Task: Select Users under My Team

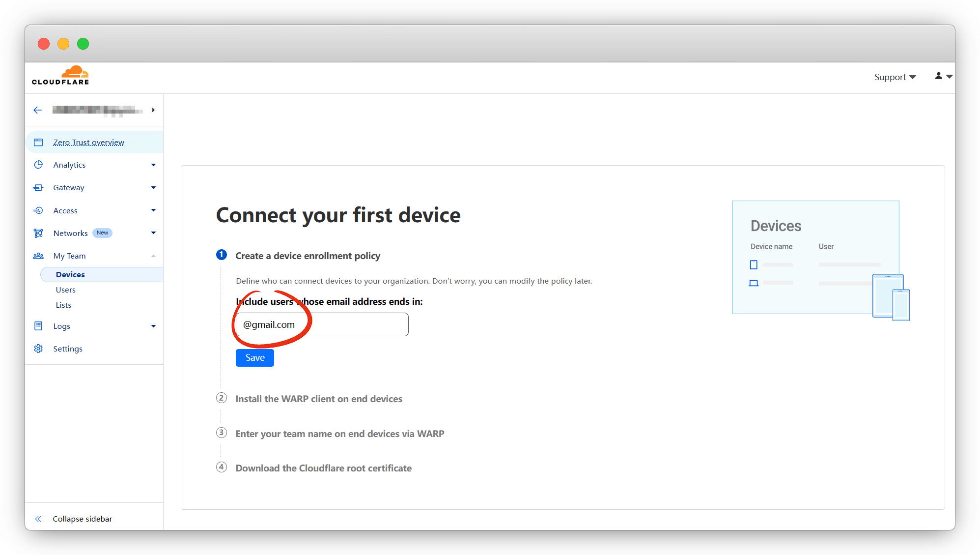Action: [66, 290]
